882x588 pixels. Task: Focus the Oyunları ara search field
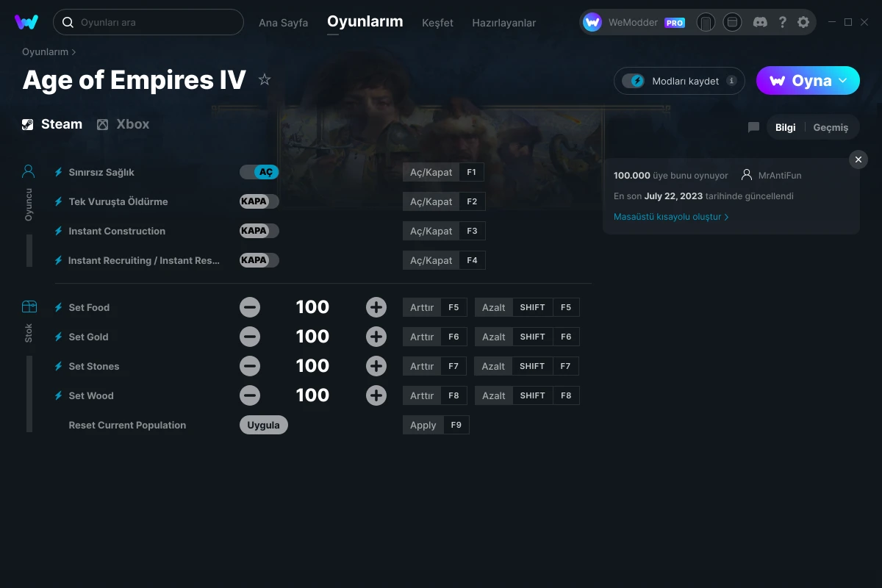click(x=148, y=22)
